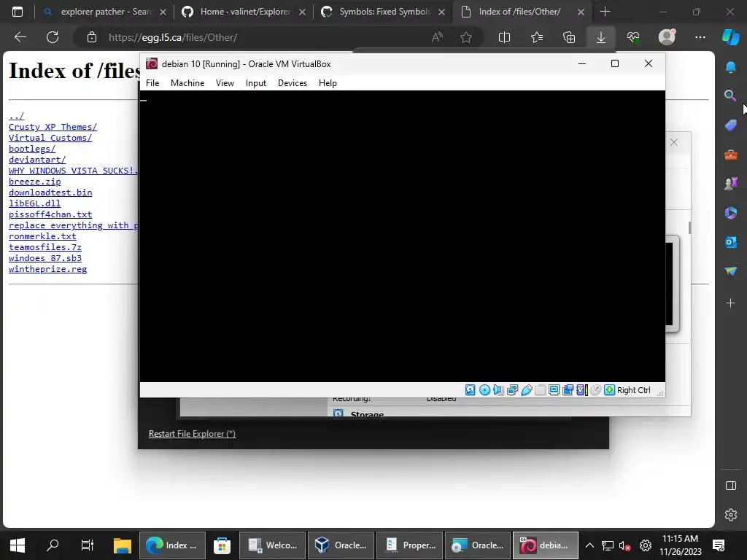Open Browser essentials heart icon
This screenshot has width=747, height=560.
coord(633,37)
